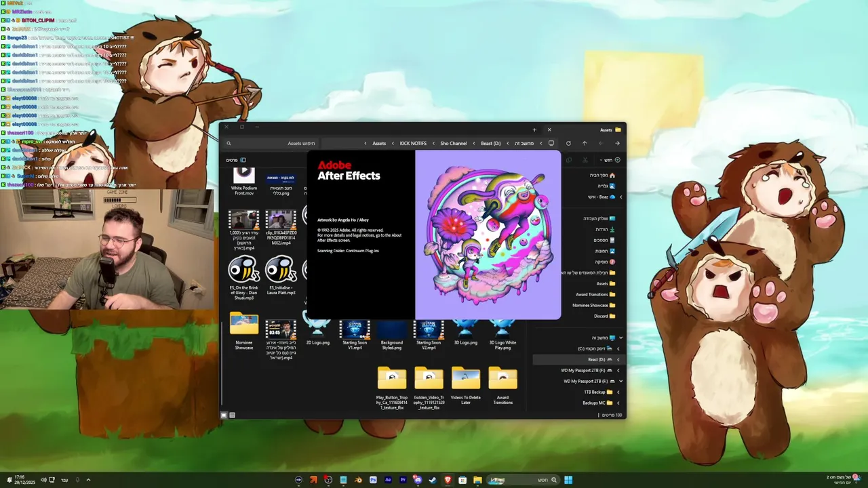Open After Effects from the taskbar
Viewport: 868px width, 488px height.
coord(388,480)
